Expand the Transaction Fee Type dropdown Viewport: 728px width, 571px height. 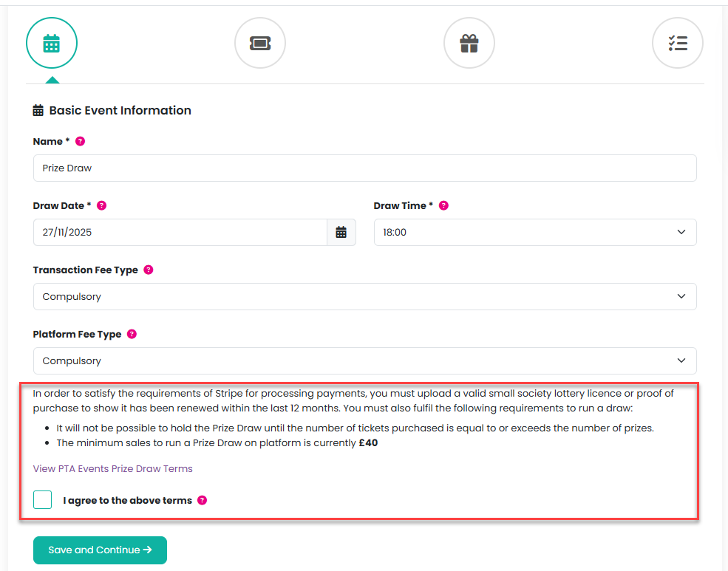tap(365, 296)
